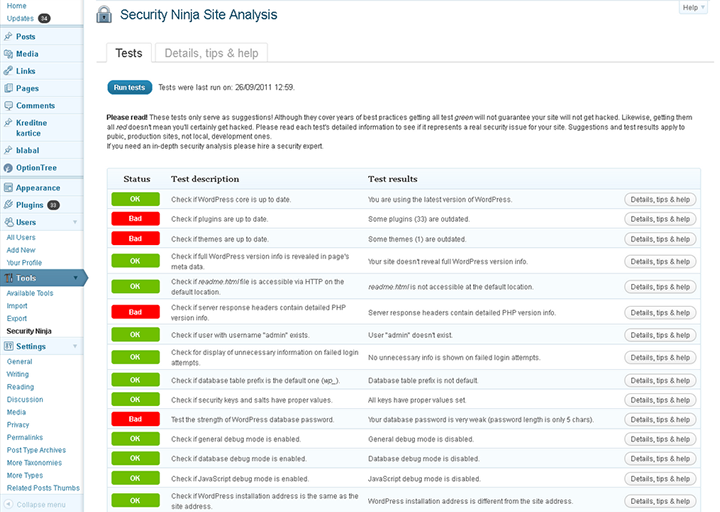Open More Taxonomies settings link

point(34,463)
